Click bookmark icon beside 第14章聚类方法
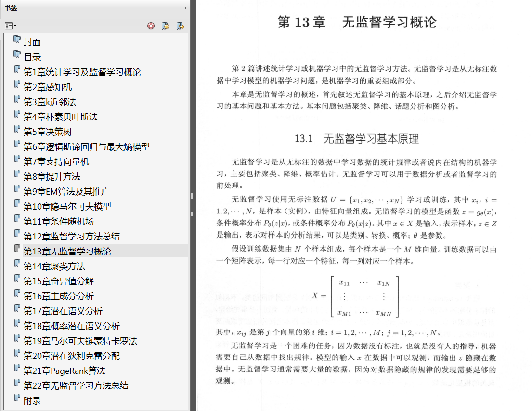 [17, 263]
